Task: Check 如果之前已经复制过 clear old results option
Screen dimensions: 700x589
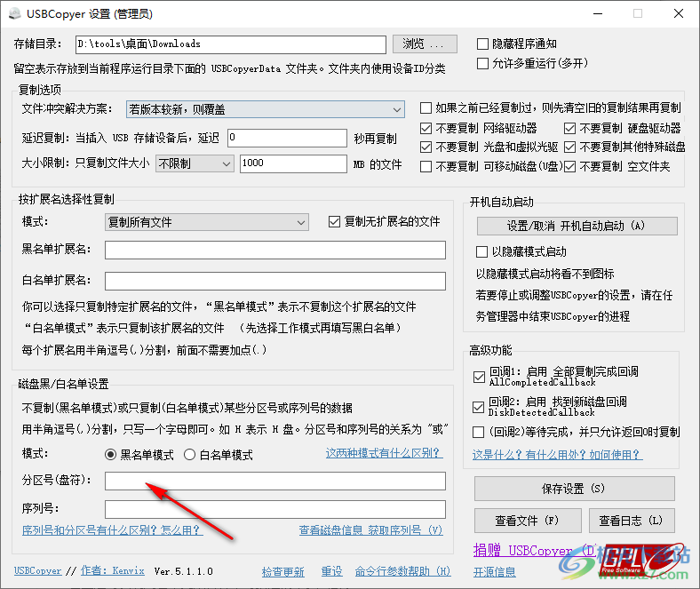Action: [x=426, y=108]
